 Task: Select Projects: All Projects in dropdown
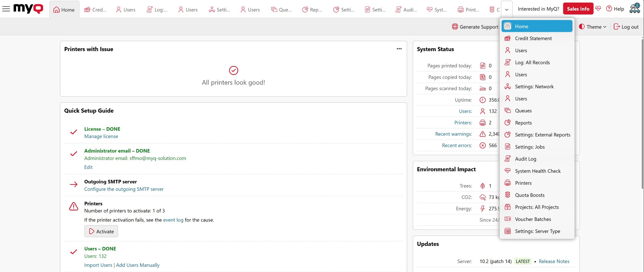(537, 207)
